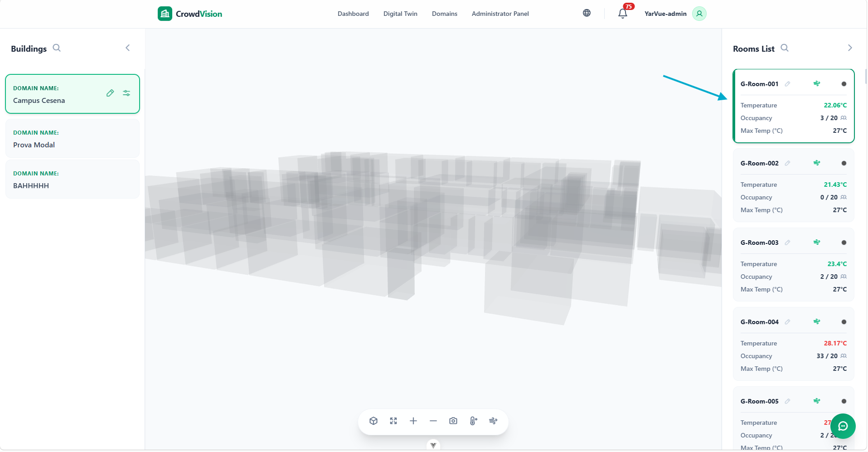
Task: Click the CrowdVision brand name
Action: click(199, 14)
